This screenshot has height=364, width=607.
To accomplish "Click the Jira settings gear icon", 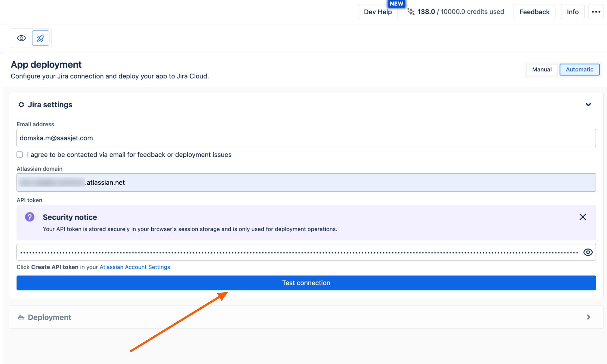I will pos(21,105).
